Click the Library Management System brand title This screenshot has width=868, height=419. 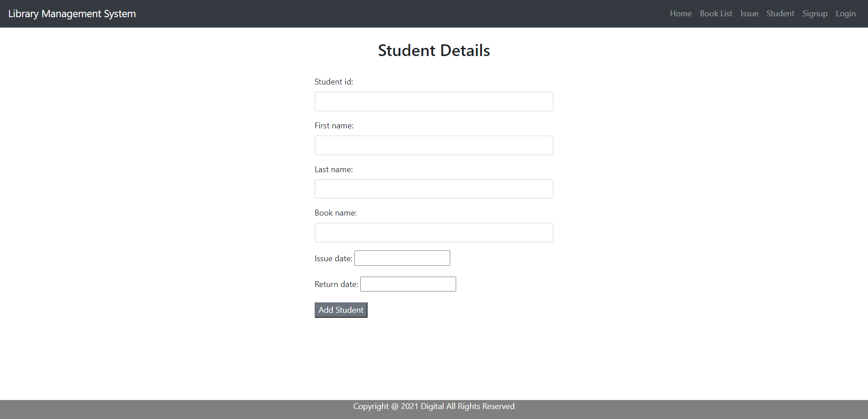click(72, 14)
